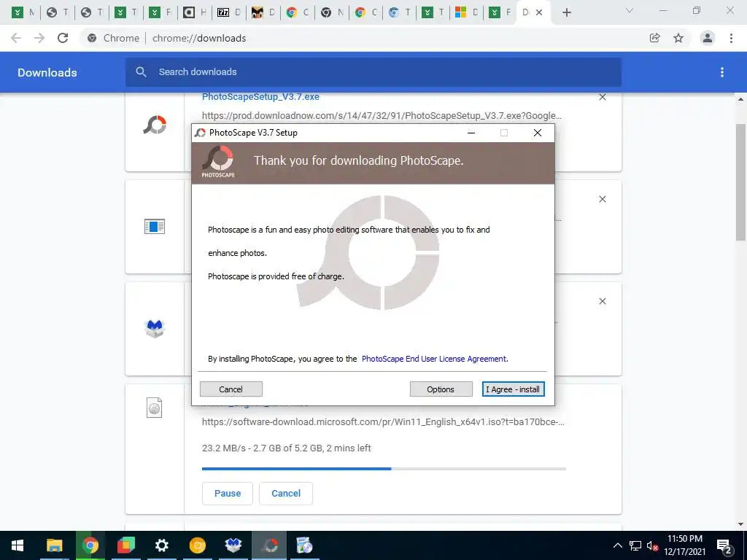Go back using the back arrow
747x560 pixels.
[x=16, y=38]
